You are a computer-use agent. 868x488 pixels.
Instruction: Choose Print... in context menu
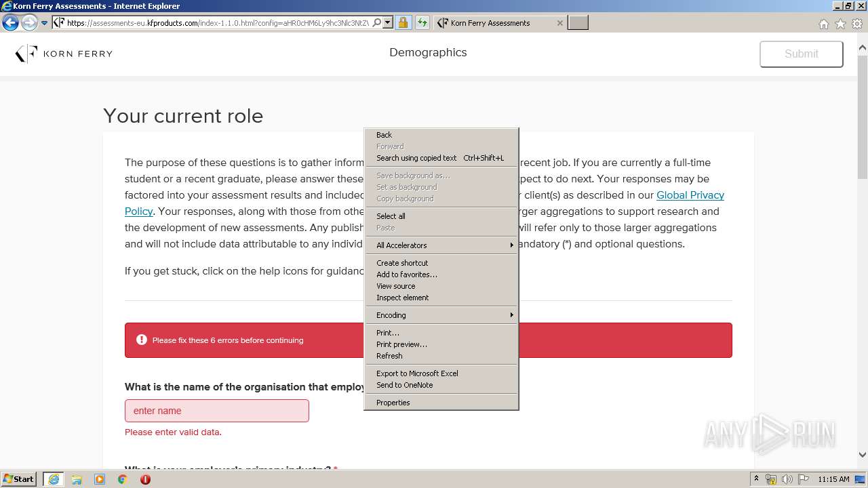pyautogui.click(x=441, y=333)
